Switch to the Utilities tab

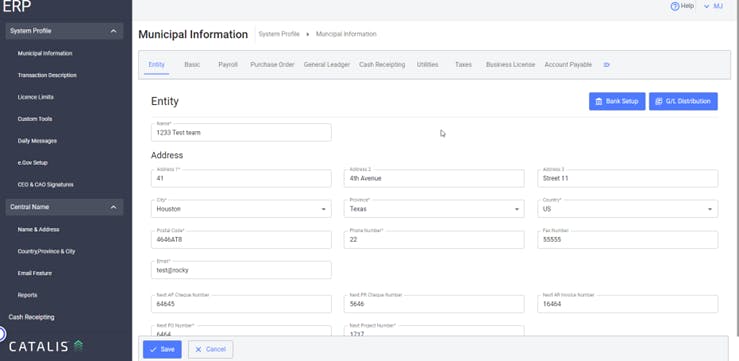(427, 65)
